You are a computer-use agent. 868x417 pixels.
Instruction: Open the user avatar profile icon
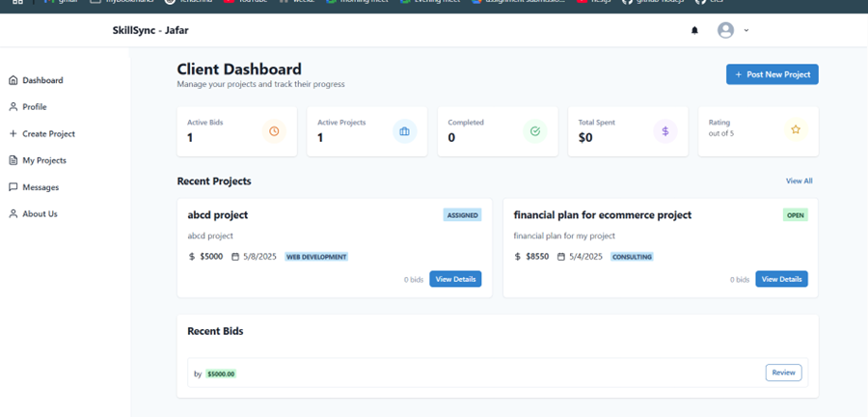[725, 31]
